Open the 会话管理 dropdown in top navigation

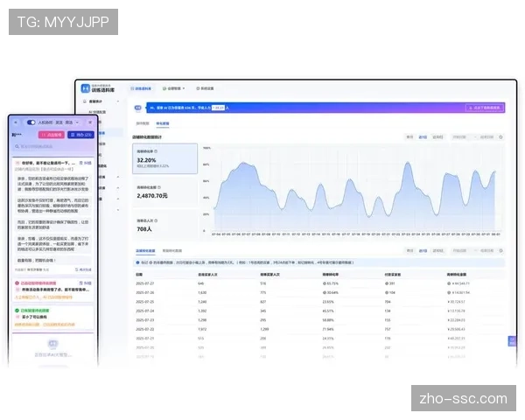click(x=173, y=88)
